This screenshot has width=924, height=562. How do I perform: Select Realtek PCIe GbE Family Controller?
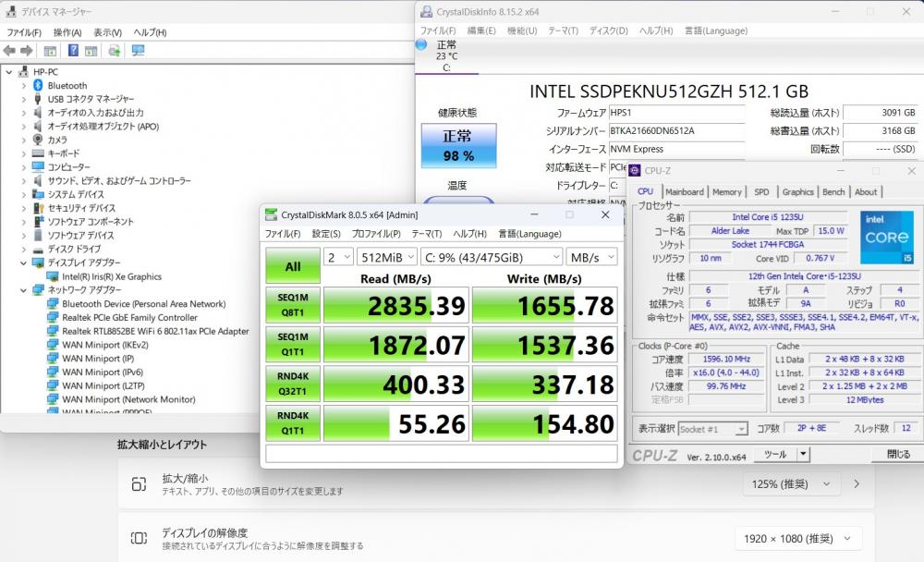pos(129,317)
